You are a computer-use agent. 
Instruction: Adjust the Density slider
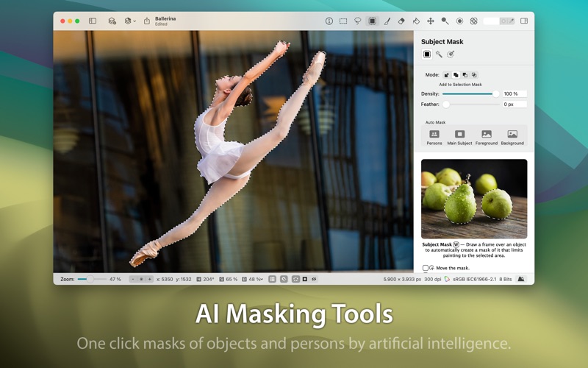[495, 94]
